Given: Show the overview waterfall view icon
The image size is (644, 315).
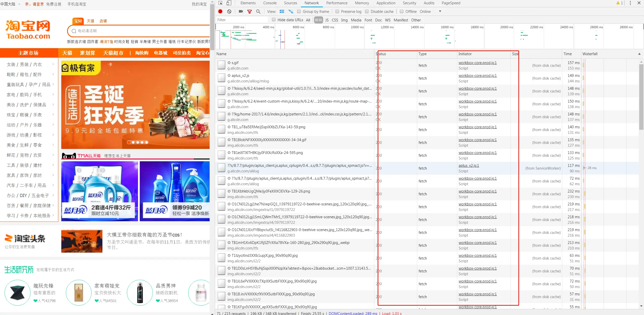Looking at the screenshot, I should coord(291,11).
